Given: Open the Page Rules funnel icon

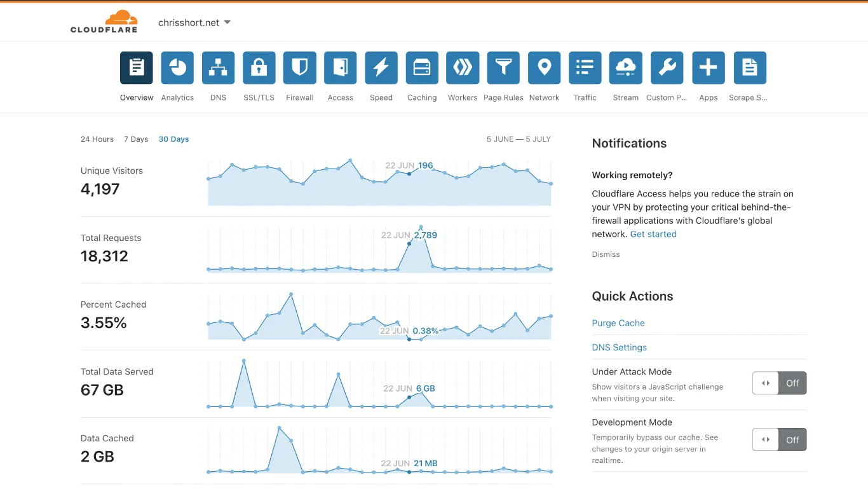Looking at the screenshot, I should pos(503,68).
